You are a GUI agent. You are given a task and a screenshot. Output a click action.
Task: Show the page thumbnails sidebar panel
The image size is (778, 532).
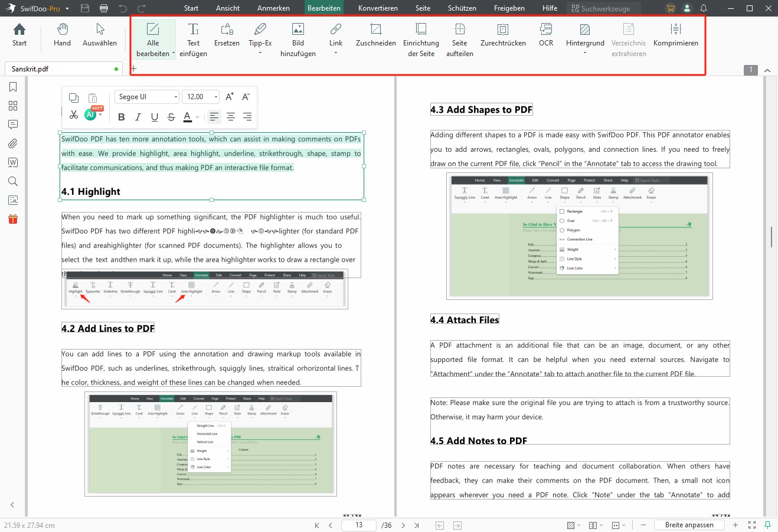click(13, 106)
